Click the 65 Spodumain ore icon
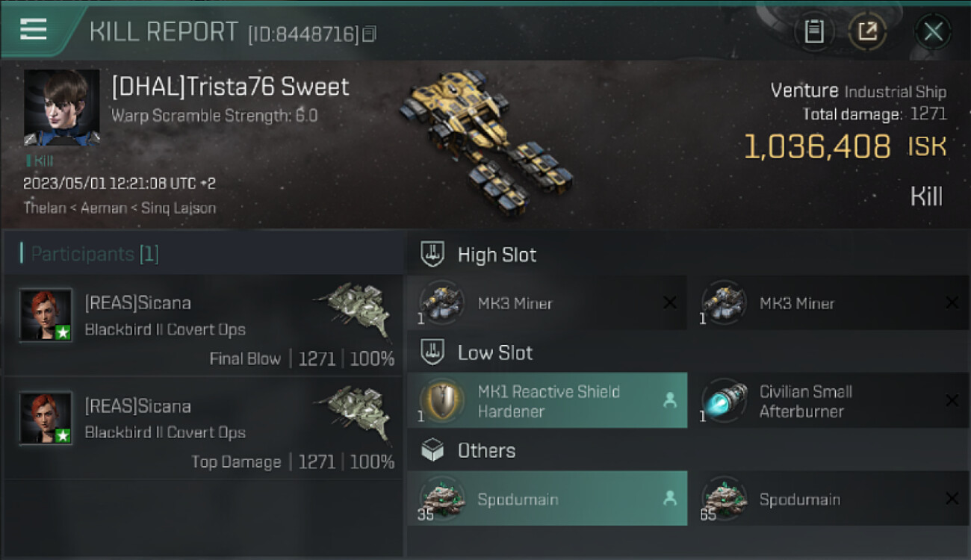971x560 pixels. click(725, 499)
